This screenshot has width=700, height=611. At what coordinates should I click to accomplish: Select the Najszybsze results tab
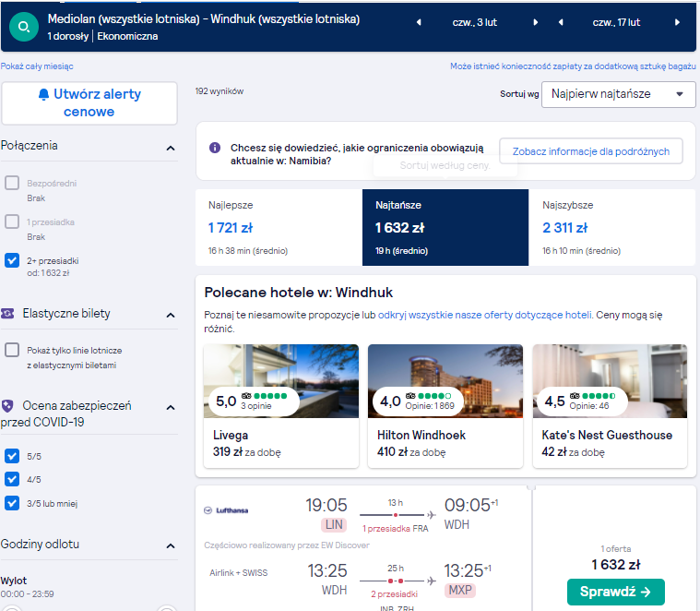tap(612, 227)
